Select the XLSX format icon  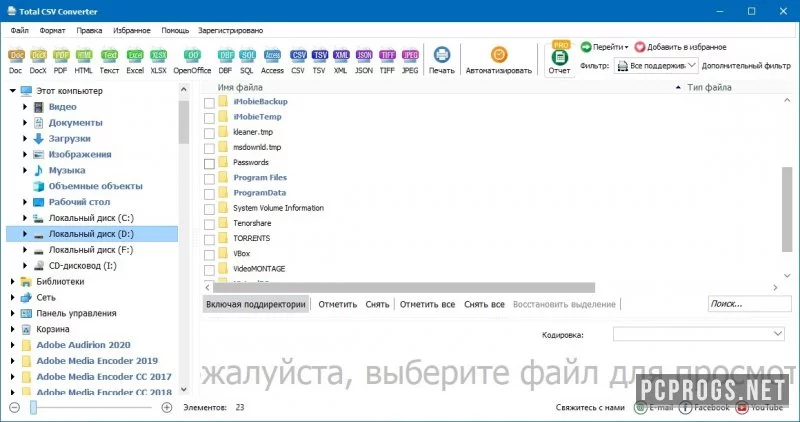[x=159, y=61]
